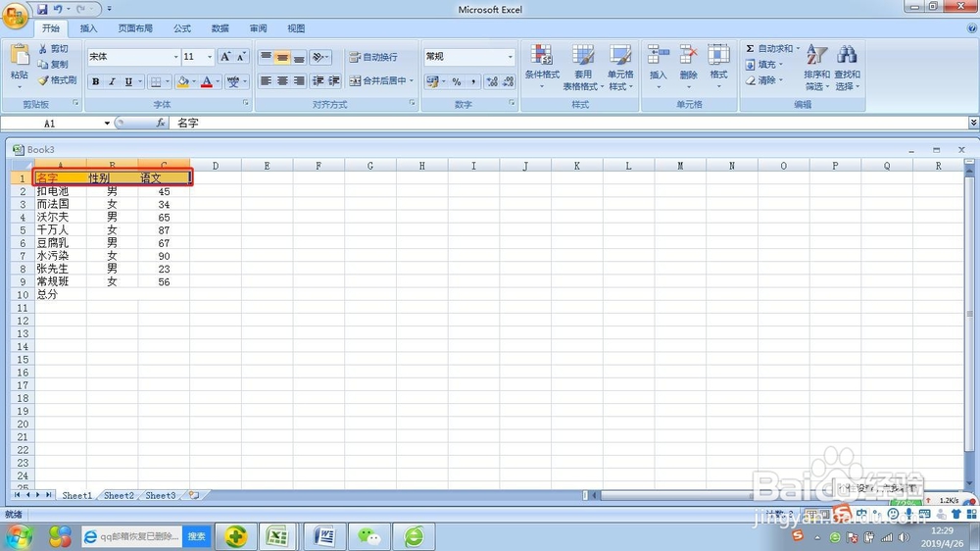Image resolution: width=980 pixels, height=551 pixels.
Task: Toggle italic formatting
Action: coord(112,81)
